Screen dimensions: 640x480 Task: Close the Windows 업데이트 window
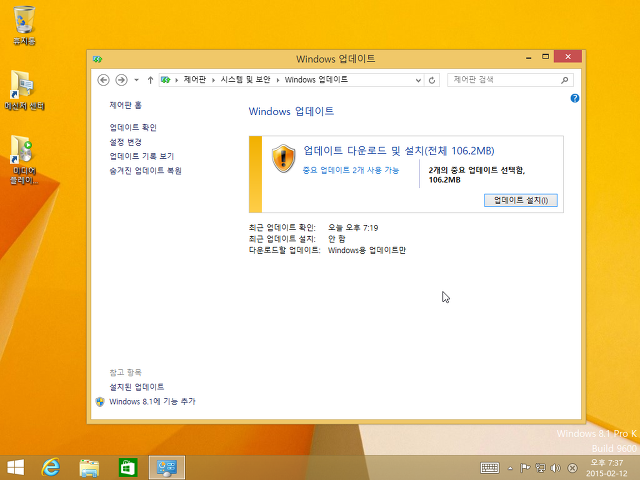(568, 56)
